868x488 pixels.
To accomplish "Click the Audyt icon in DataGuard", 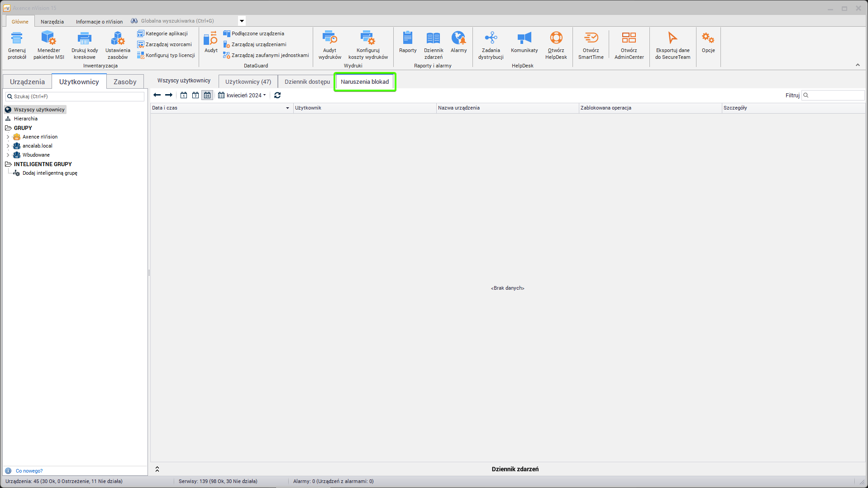I will point(211,43).
